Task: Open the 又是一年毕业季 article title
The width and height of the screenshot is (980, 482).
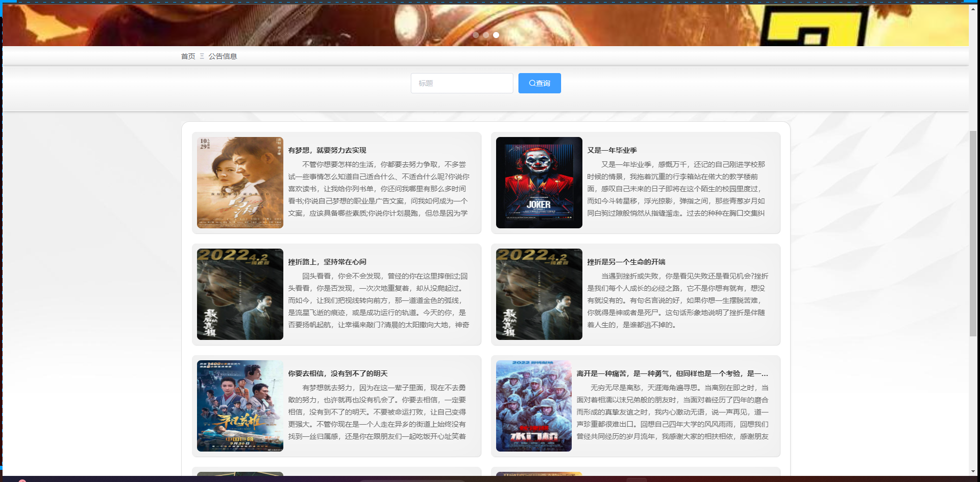Action: [x=612, y=150]
